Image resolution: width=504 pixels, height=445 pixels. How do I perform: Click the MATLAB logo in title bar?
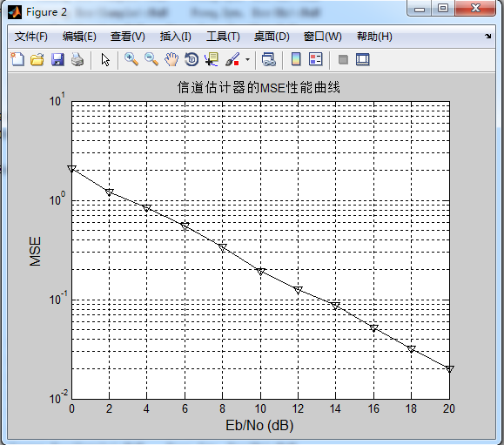(x=15, y=12)
